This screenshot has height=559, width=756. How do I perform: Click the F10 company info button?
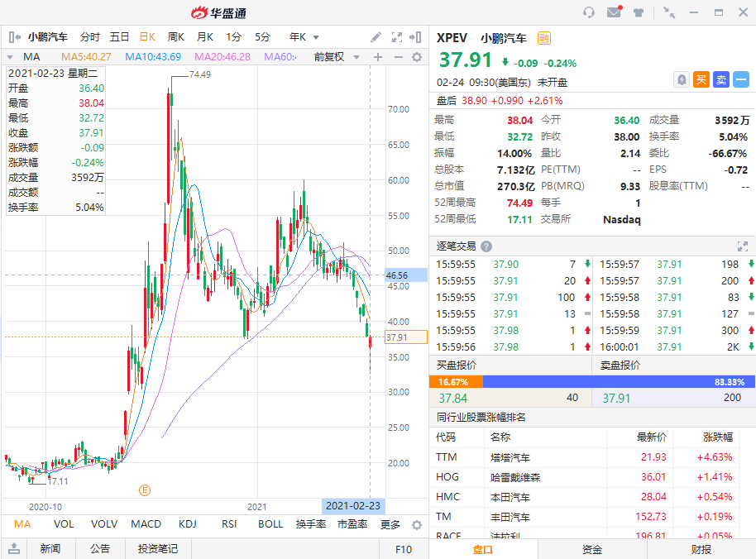coord(404,549)
